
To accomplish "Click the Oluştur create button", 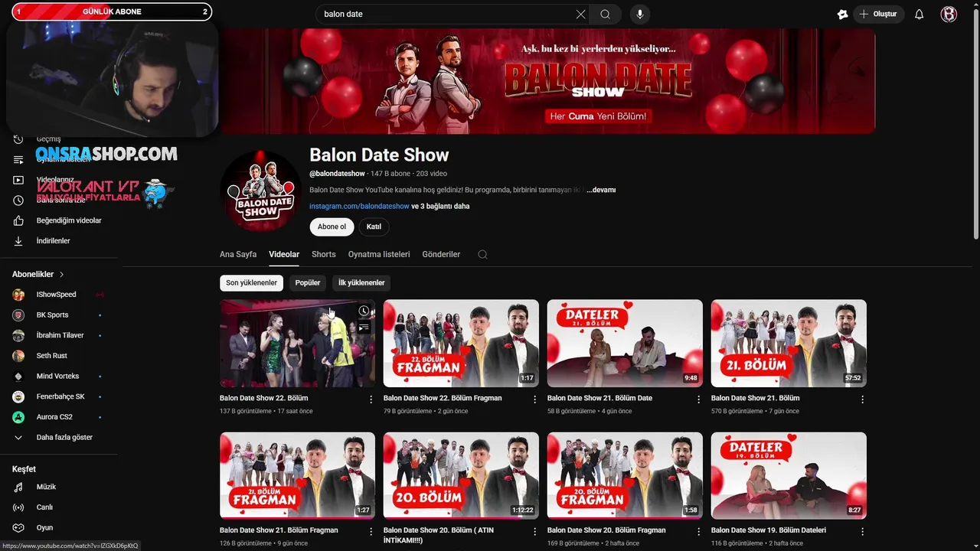I will pos(879,14).
